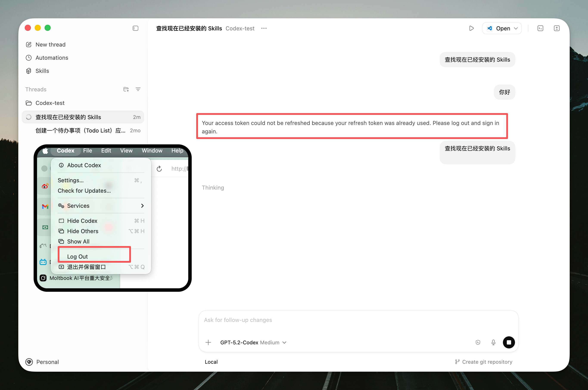Click the microphone dictation icon
Image resolution: width=588 pixels, height=390 pixels.
point(493,343)
